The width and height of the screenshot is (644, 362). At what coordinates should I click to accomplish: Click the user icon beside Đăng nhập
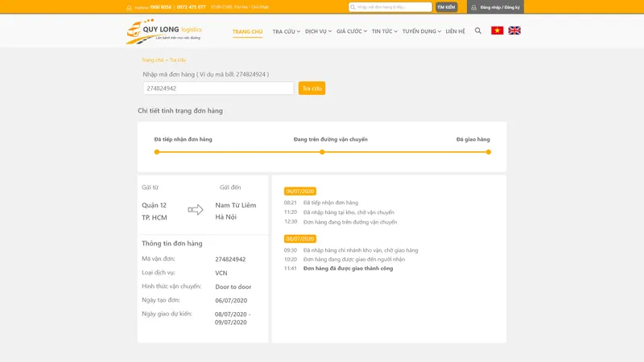pyautogui.click(x=473, y=7)
